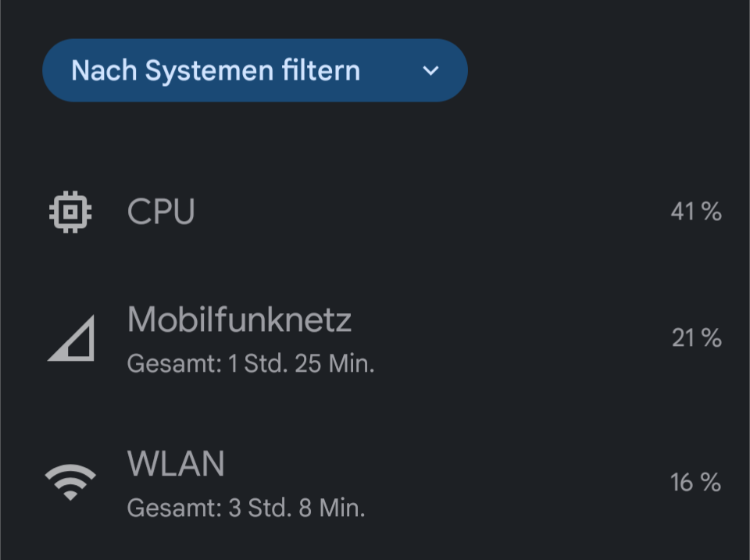Click the chevron arrow in the filter pill
This screenshot has width=750, height=560.
coord(430,71)
